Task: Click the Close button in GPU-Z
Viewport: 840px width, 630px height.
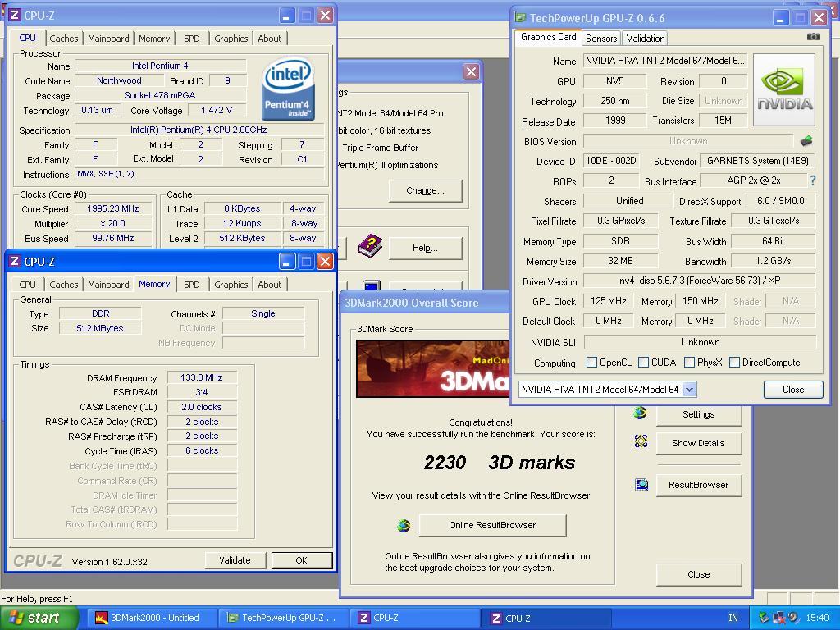Action: pyautogui.click(x=793, y=390)
